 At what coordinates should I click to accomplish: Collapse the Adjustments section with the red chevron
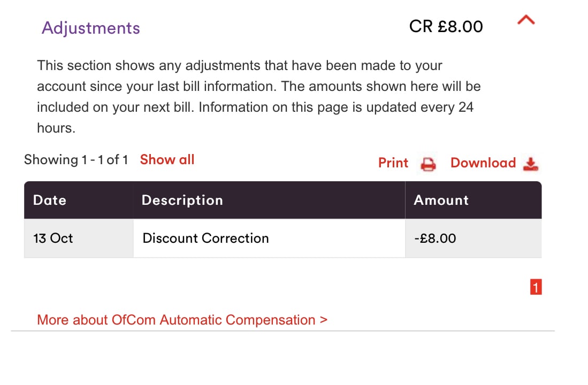click(526, 20)
